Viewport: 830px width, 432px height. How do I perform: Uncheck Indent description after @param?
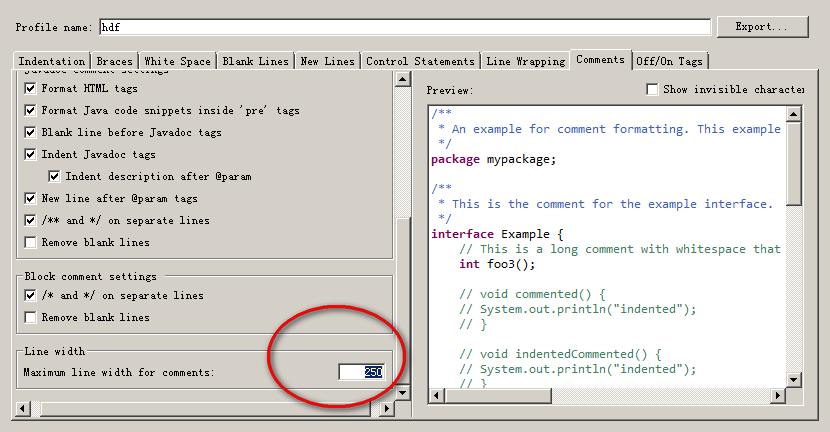(x=54, y=177)
